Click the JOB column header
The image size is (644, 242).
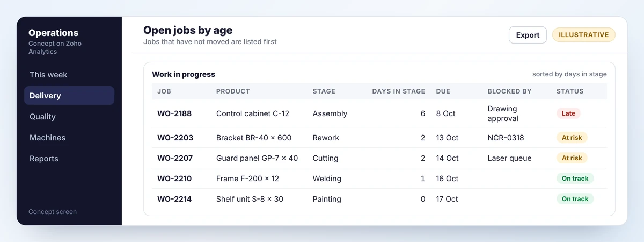164,91
